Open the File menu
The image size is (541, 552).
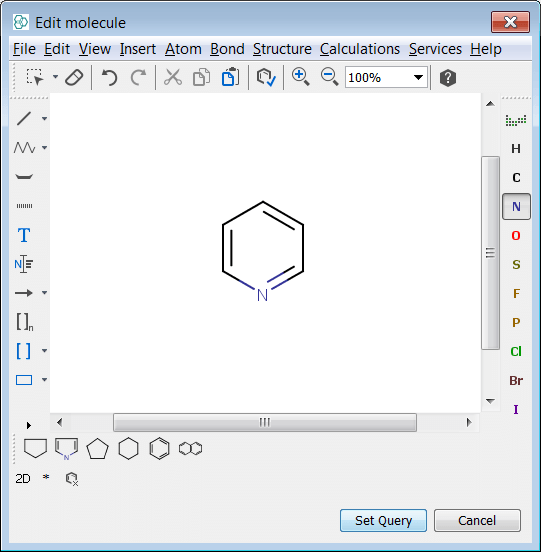point(24,49)
